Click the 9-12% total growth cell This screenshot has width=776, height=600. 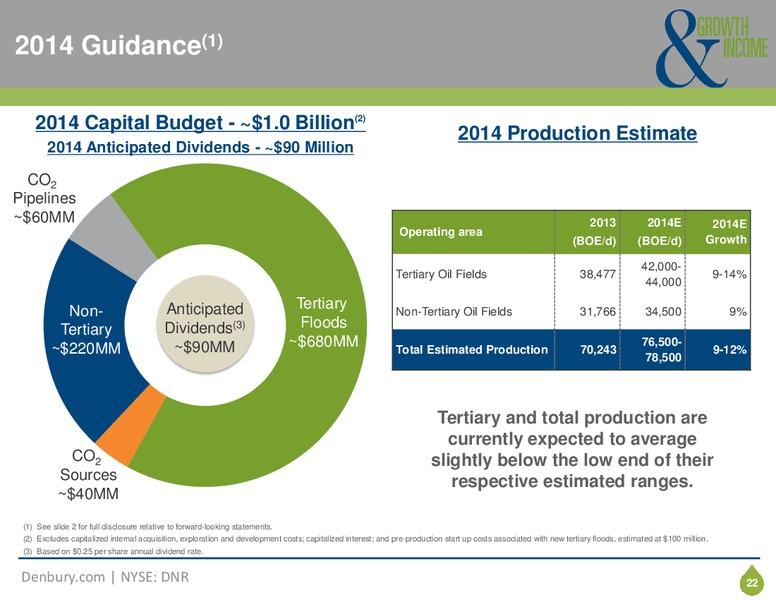pos(729,350)
